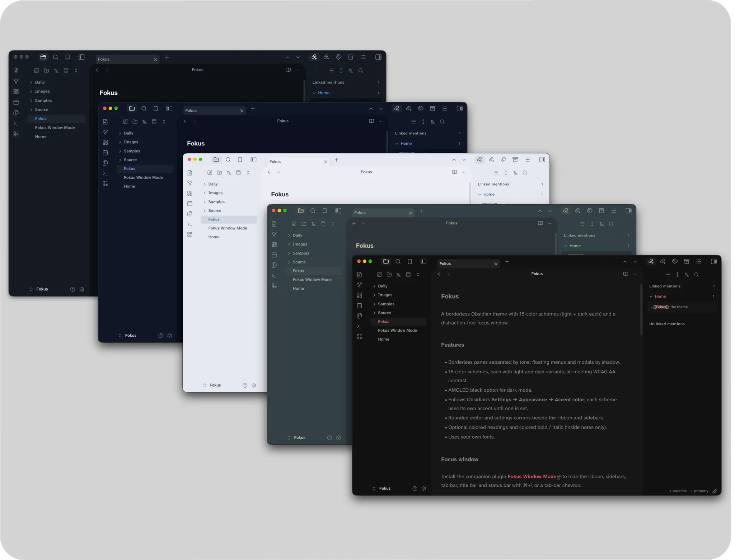Click help icon in light window footer
The image size is (735, 560).
245,386
